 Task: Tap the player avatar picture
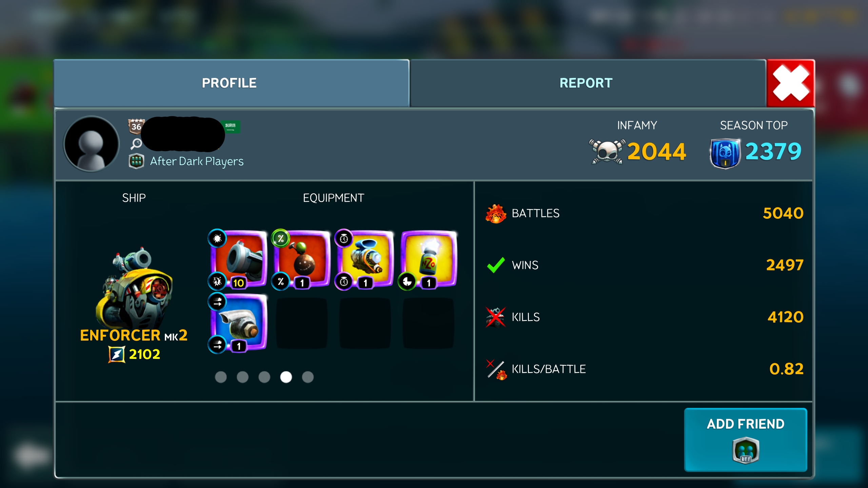tap(92, 144)
